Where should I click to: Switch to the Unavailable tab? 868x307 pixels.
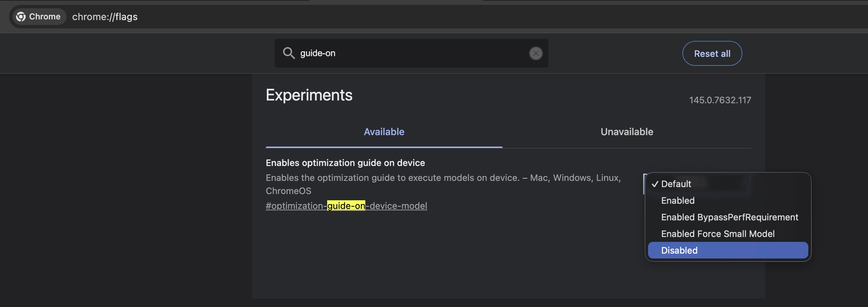click(627, 132)
